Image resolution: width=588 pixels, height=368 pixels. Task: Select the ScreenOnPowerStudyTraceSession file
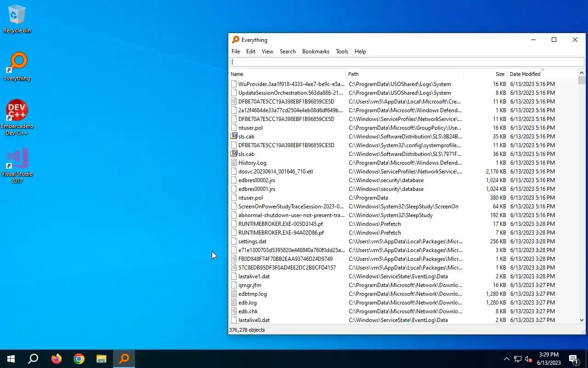pyautogui.click(x=403, y=207)
